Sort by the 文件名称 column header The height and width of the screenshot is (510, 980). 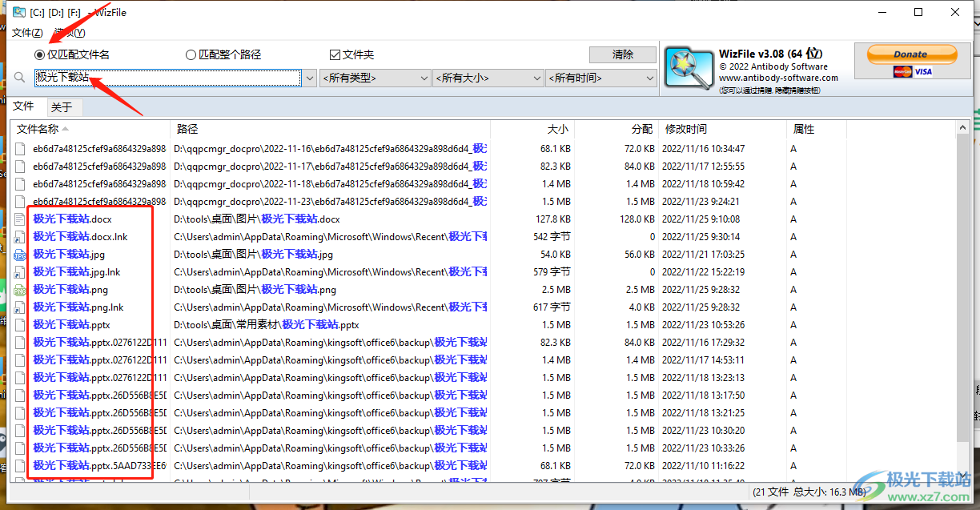[90, 129]
